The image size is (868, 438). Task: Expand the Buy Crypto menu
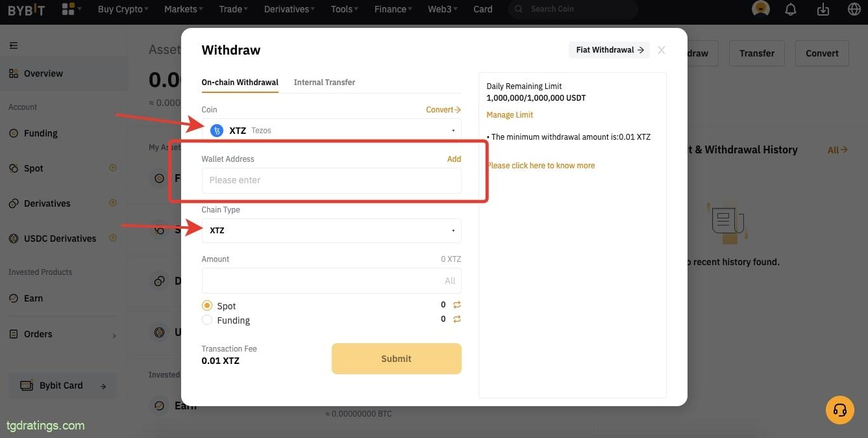pos(123,9)
